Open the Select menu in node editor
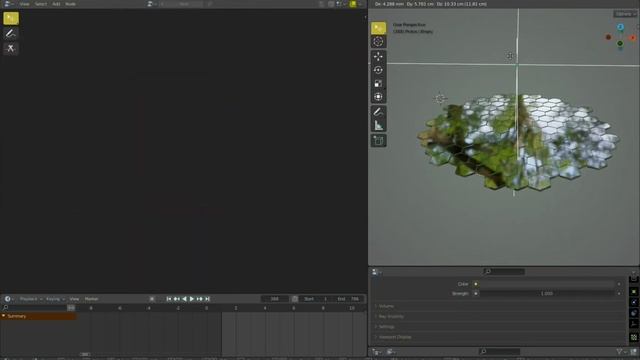This screenshot has width=640, height=360. [x=40, y=4]
